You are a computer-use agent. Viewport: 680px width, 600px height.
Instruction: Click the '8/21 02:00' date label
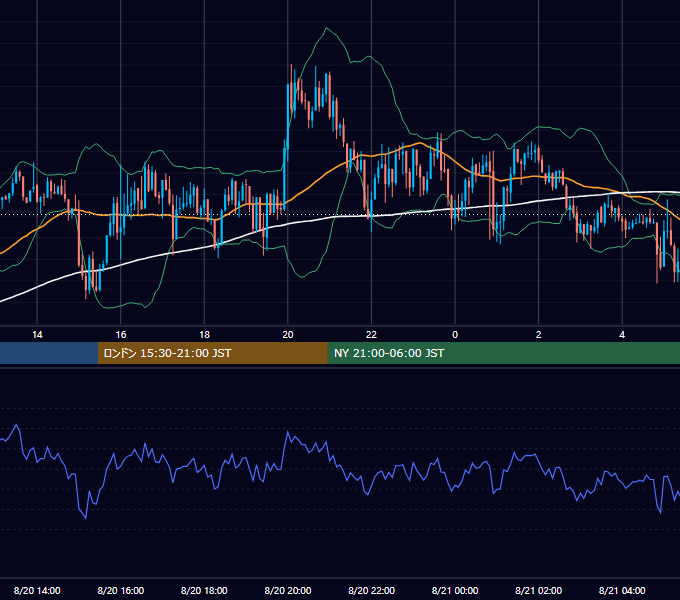click(x=539, y=590)
